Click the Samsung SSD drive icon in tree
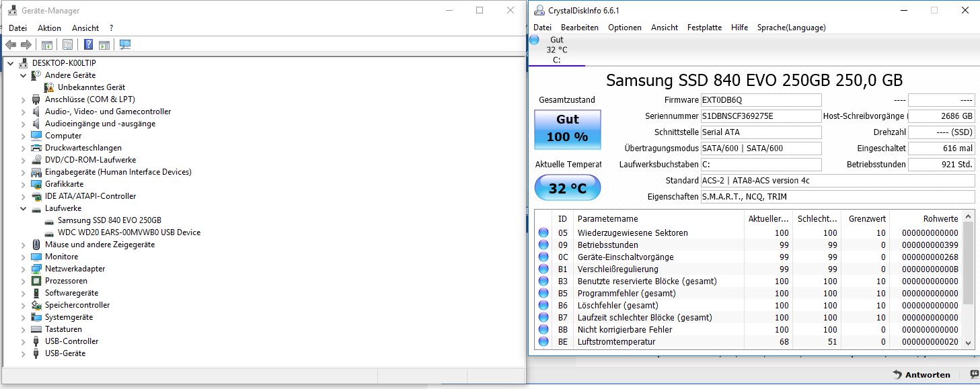This screenshot has height=389, width=980. (x=49, y=220)
